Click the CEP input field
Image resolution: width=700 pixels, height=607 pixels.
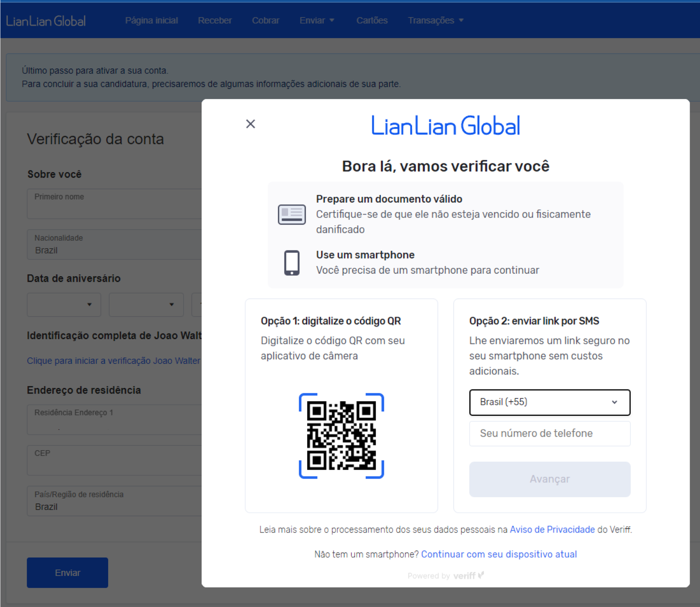point(114,460)
